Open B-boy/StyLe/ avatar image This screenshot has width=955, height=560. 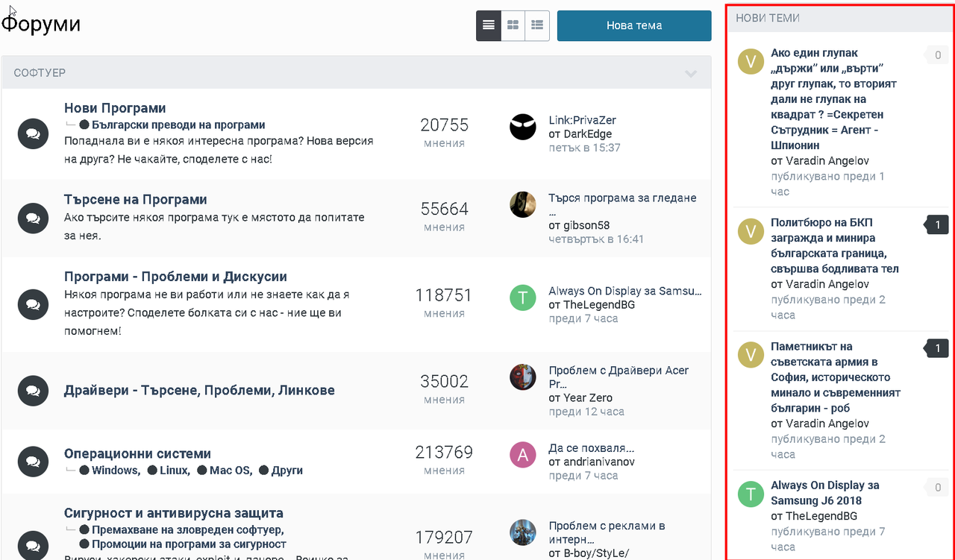(x=523, y=532)
